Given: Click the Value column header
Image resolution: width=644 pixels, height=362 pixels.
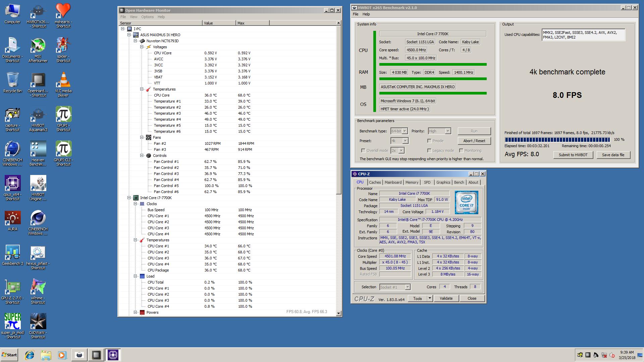Looking at the screenshot, I should [219, 23].
